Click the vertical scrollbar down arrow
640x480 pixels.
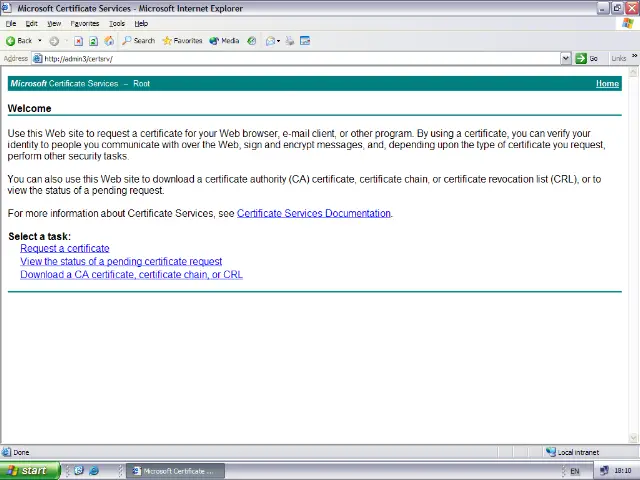(x=633, y=438)
